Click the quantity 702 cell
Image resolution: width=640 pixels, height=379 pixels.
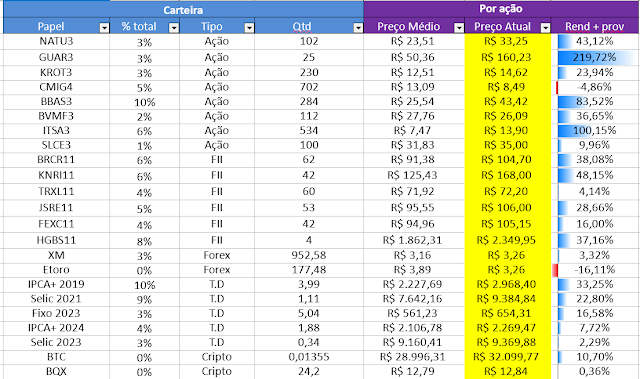coord(309,87)
